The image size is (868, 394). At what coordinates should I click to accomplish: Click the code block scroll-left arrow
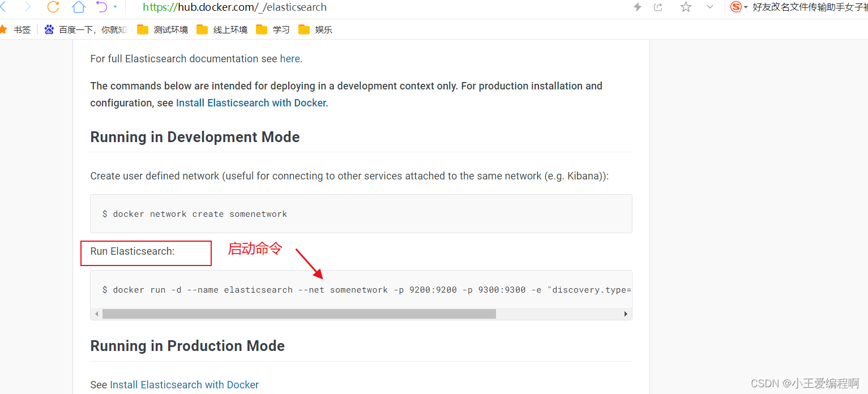(x=97, y=314)
